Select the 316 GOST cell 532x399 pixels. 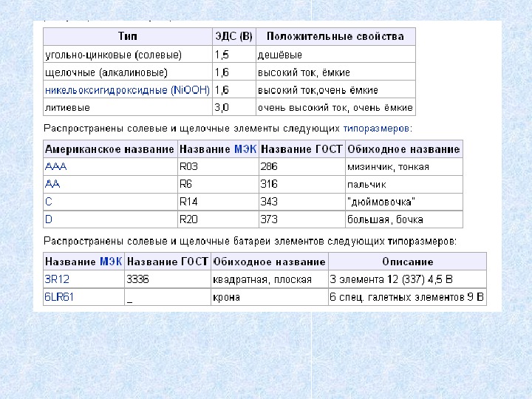point(302,184)
